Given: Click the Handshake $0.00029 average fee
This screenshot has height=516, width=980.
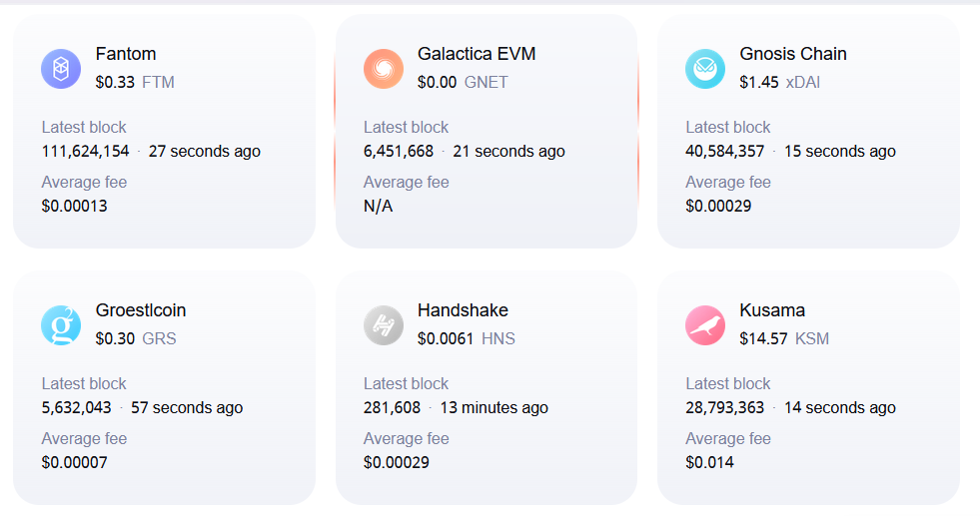Looking at the screenshot, I should click(397, 463).
